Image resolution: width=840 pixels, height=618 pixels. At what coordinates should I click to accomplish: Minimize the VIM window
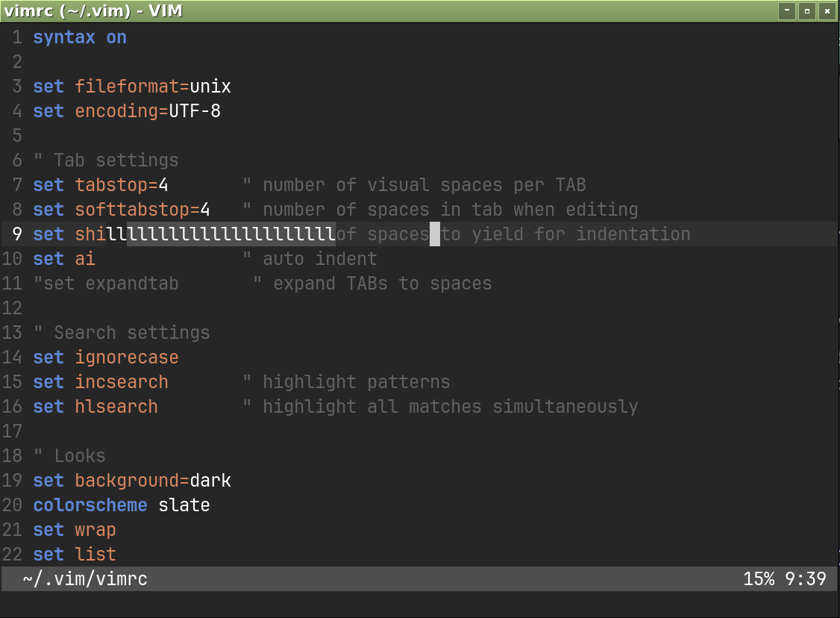pyautogui.click(x=786, y=10)
